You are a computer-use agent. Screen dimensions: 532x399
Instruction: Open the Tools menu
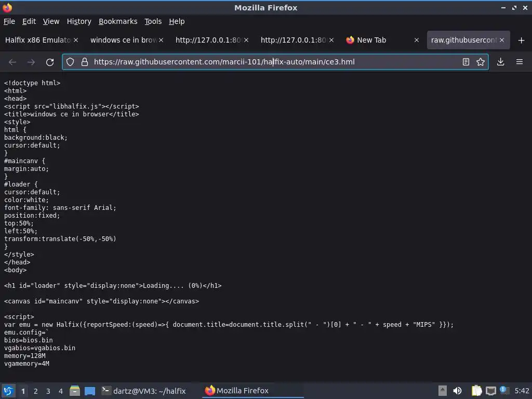point(153,21)
